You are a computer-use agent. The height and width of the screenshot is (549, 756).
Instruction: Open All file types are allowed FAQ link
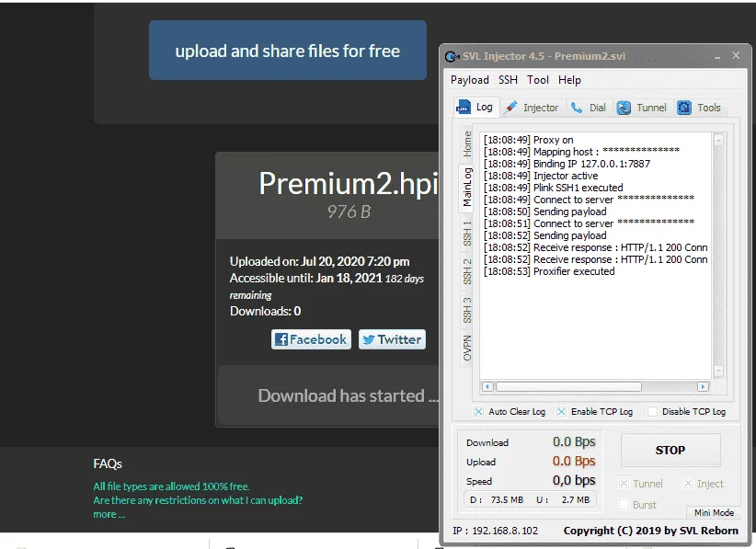tap(171, 486)
